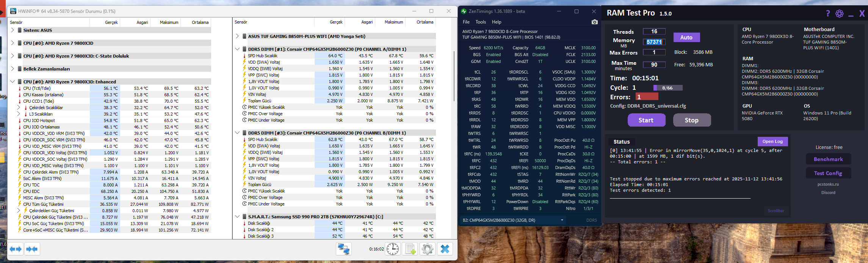Select CPU EDC sensor row
Screen dimensions: 868x263
coord(114,191)
